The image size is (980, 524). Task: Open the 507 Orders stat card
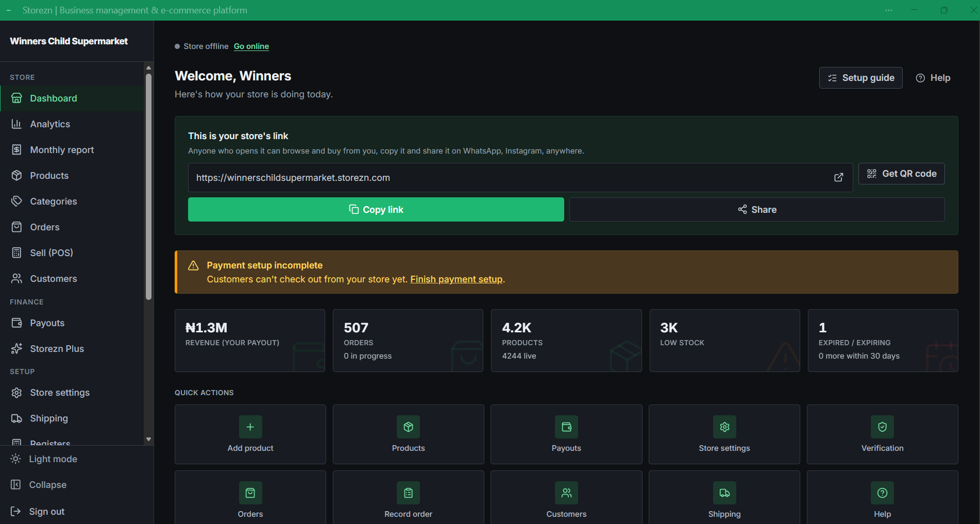408,341
